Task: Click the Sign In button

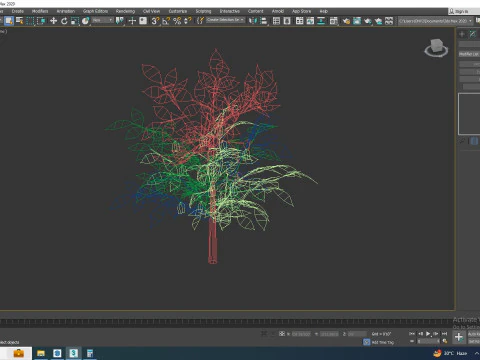Action: click(x=461, y=11)
